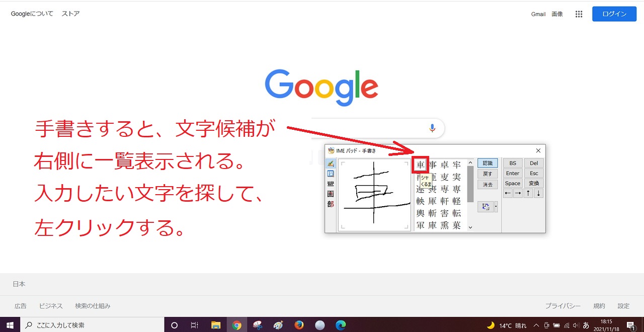Click the taskbar search box ここに入力して検索
Screen dimensions: 644x332
(92, 325)
